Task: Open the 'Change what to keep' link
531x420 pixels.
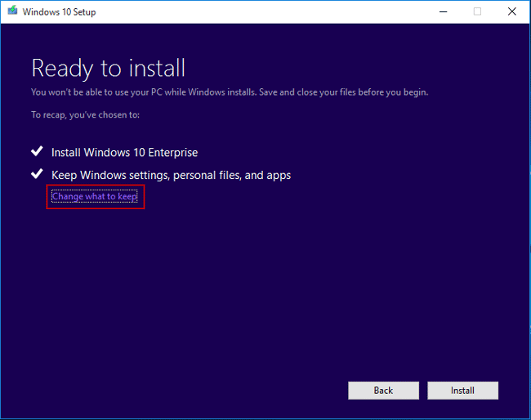Action: coord(95,196)
